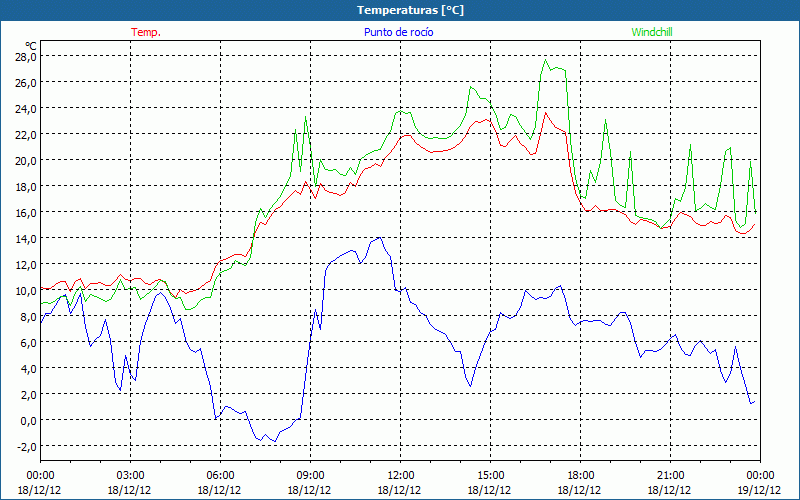
Task: Click the 22,0 y-axis value
Action: (x=26, y=135)
